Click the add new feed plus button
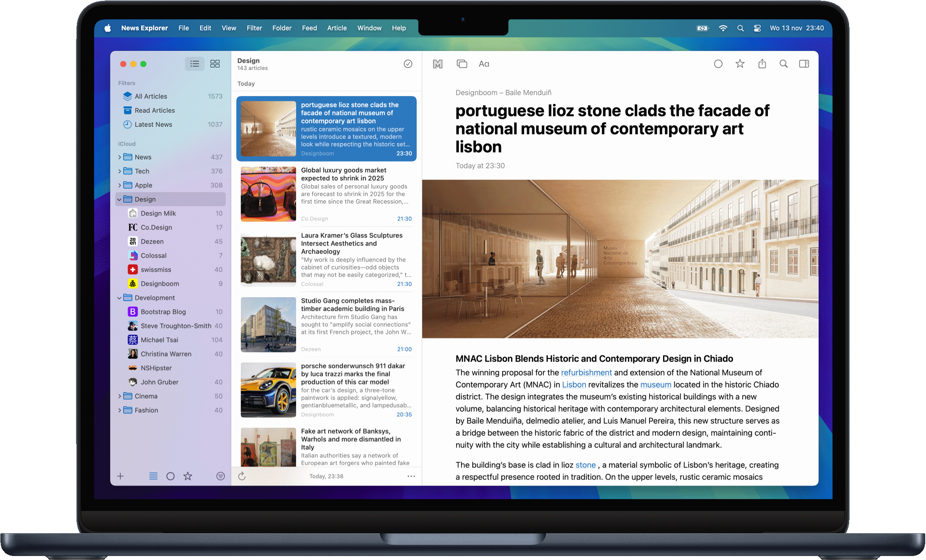Viewport: 926px width, 560px height. (x=120, y=476)
